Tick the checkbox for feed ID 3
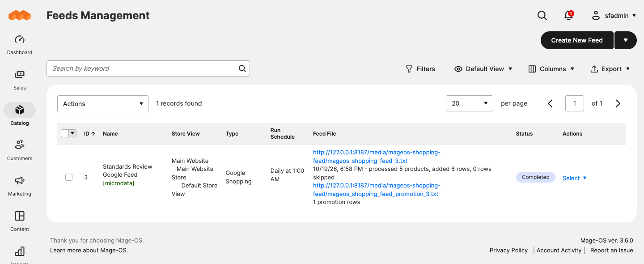Viewport: 644px width, 264px height. [69, 177]
